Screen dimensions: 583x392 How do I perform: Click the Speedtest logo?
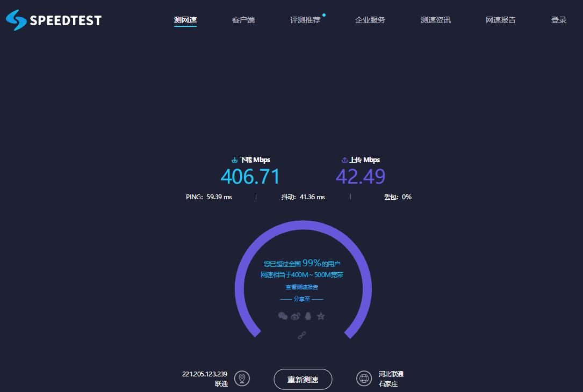coord(54,20)
